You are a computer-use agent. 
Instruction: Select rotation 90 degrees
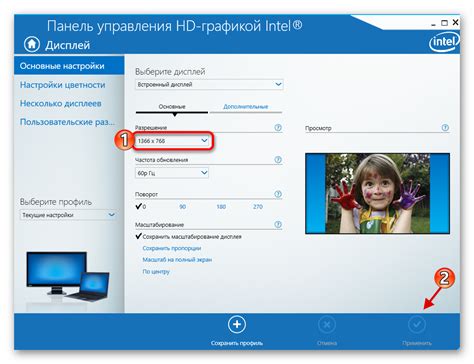tap(183, 207)
